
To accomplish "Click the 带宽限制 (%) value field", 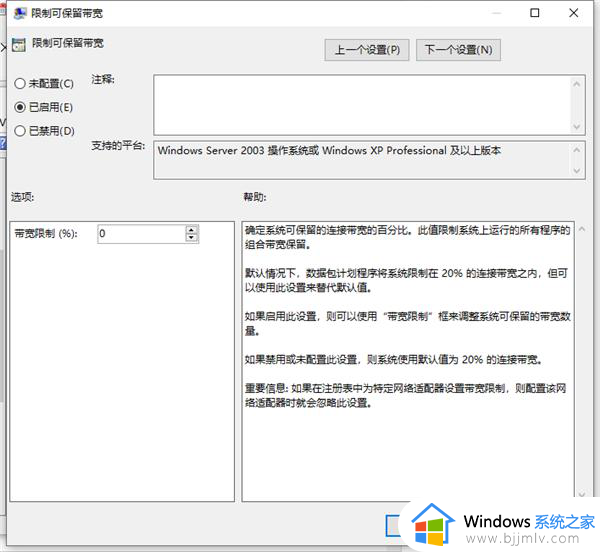I will (140, 234).
